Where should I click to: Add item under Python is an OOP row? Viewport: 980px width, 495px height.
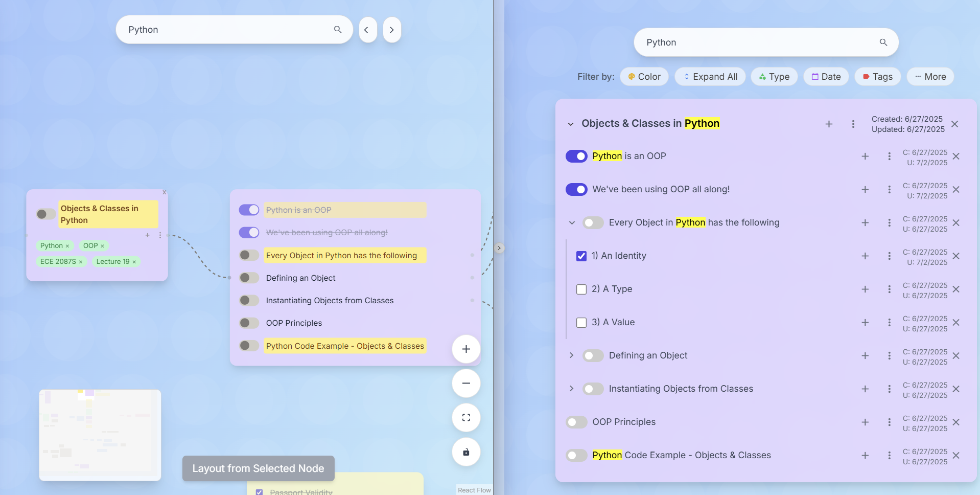pos(865,156)
